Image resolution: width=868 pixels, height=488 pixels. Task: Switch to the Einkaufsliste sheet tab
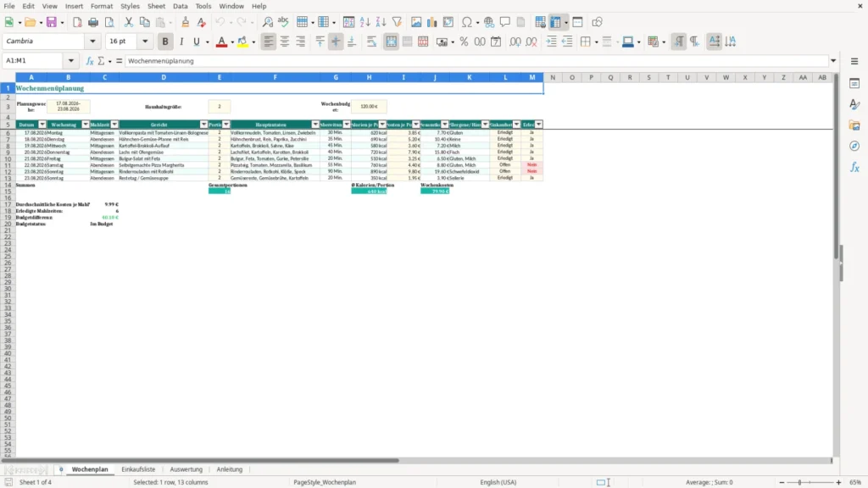[138, 469]
